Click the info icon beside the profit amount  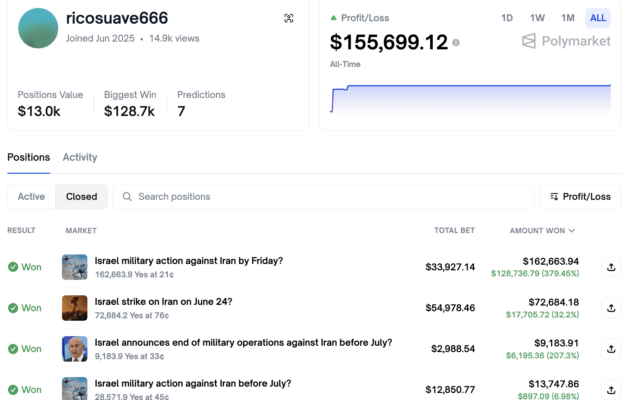pyautogui.click(x=456, y=43)
